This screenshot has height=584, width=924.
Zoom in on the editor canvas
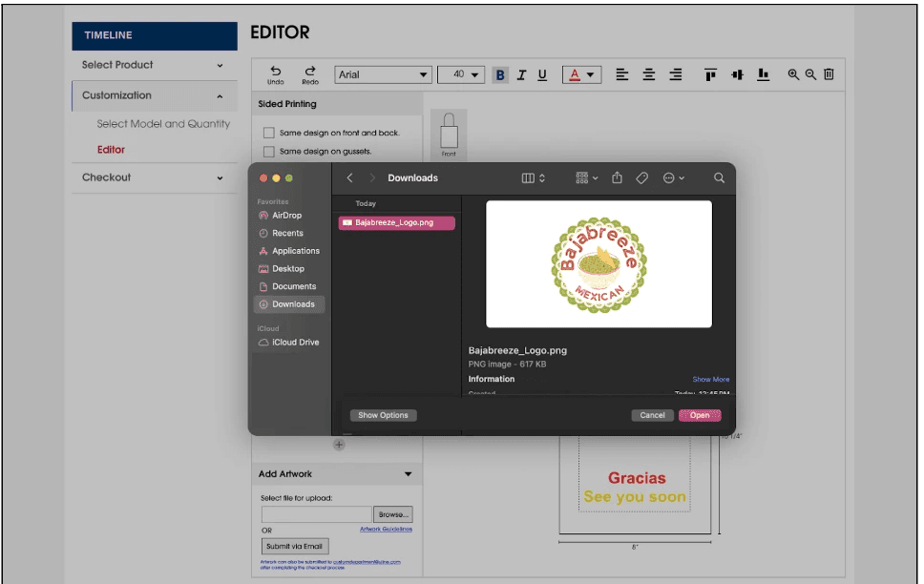pos(793,74)
